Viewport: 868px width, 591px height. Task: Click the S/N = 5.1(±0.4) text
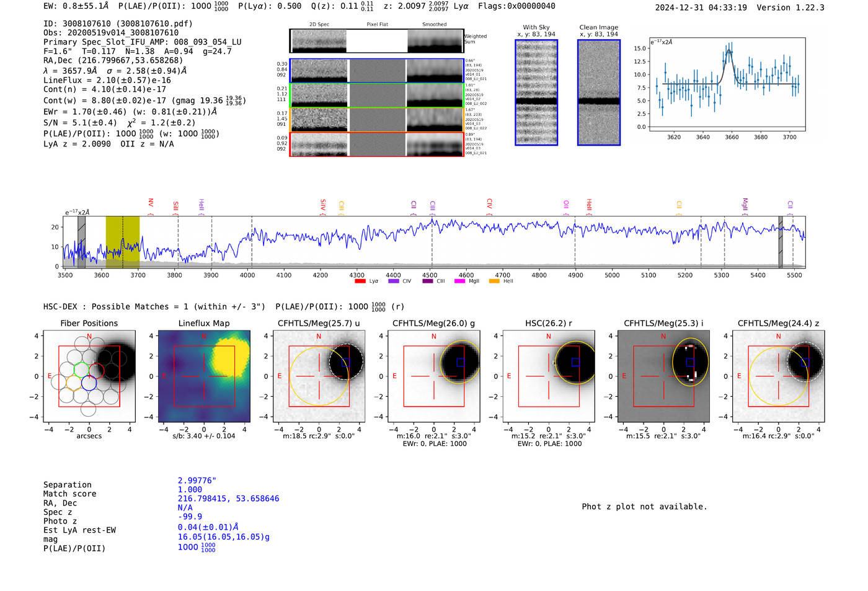tap(80, 123)
